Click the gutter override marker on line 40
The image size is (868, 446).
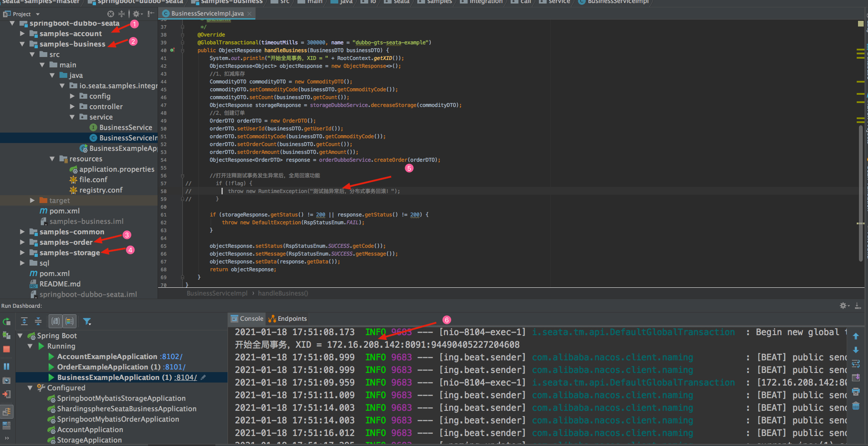coord(172,50)
